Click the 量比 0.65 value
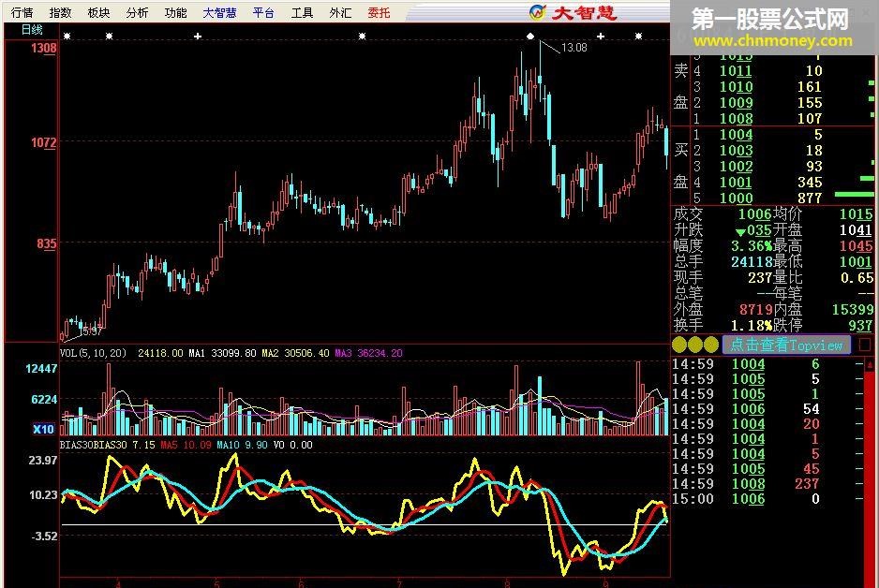Viewport: 879px width, 588px height. [857, 278]
